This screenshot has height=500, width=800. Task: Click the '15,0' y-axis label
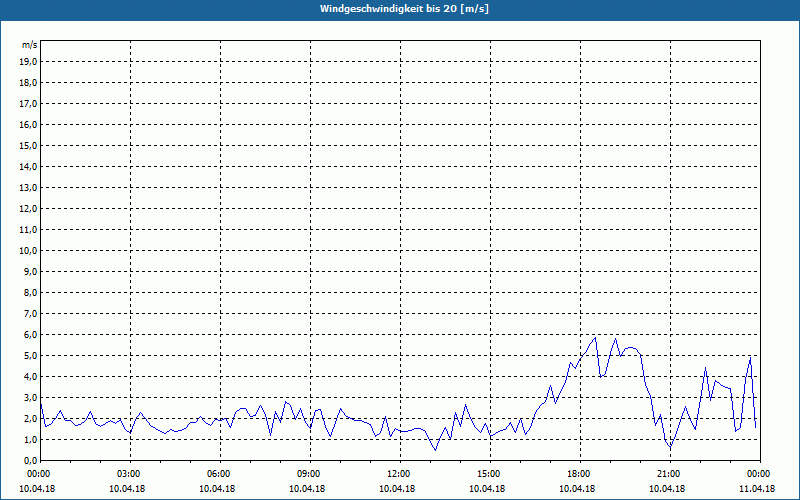pyautogui.click(x=29, y=145)
